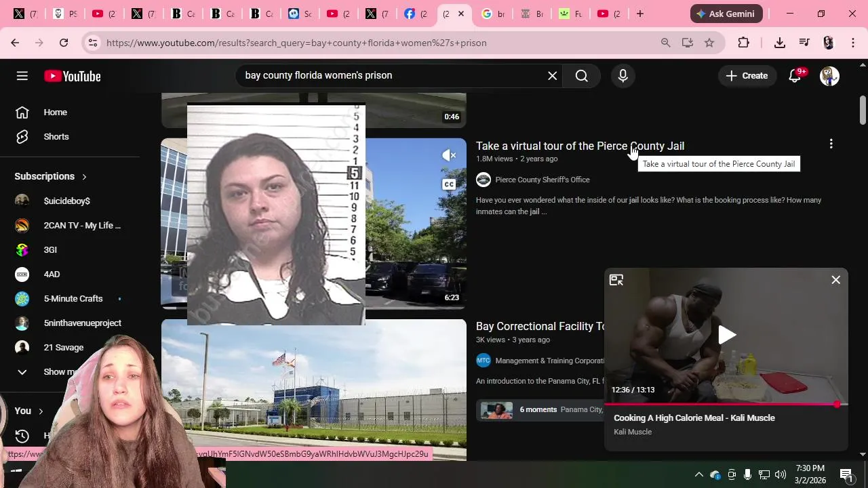Toggle mute on Pierce County Jail preview

point(449,155)
